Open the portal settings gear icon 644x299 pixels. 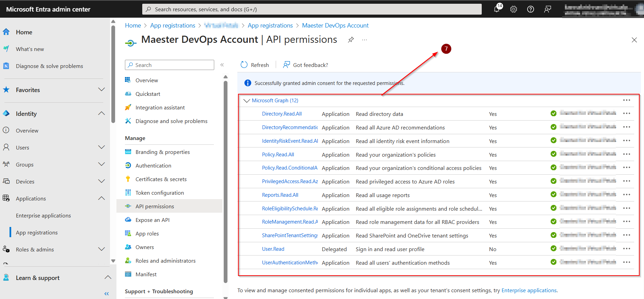click(x=514, y=9)
